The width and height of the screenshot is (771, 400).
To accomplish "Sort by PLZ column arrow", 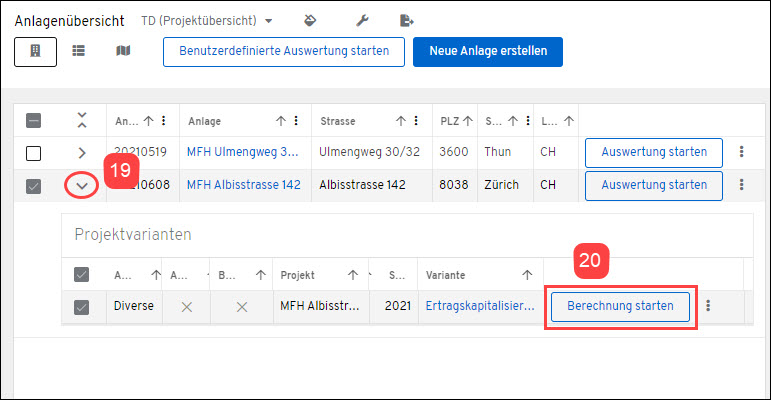I will (x=468, y=121).
